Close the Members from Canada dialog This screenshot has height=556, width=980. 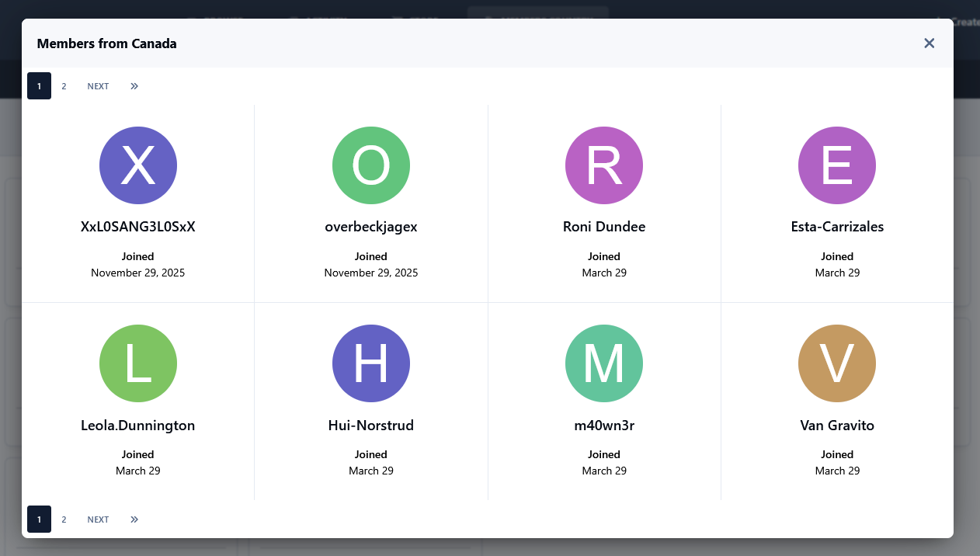[x=929, y=43]
